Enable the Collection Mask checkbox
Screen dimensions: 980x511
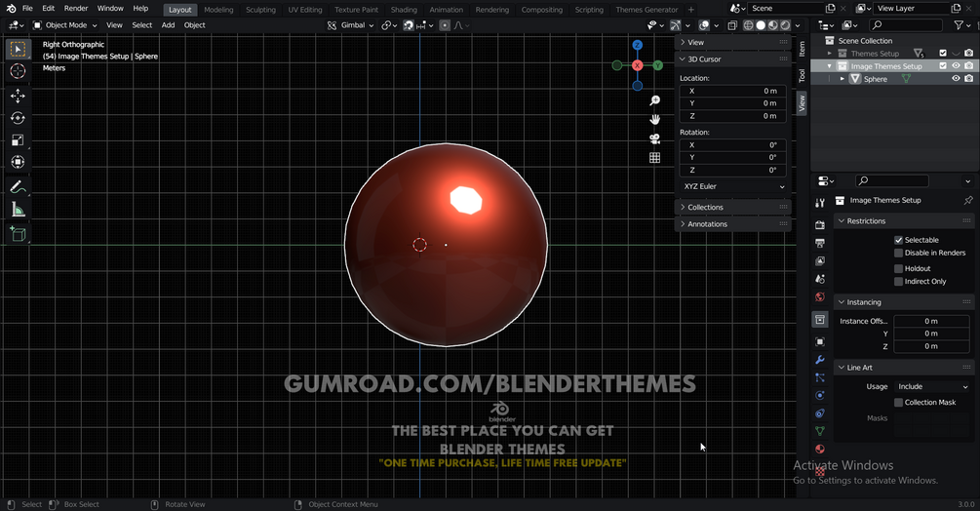[898, 403]
